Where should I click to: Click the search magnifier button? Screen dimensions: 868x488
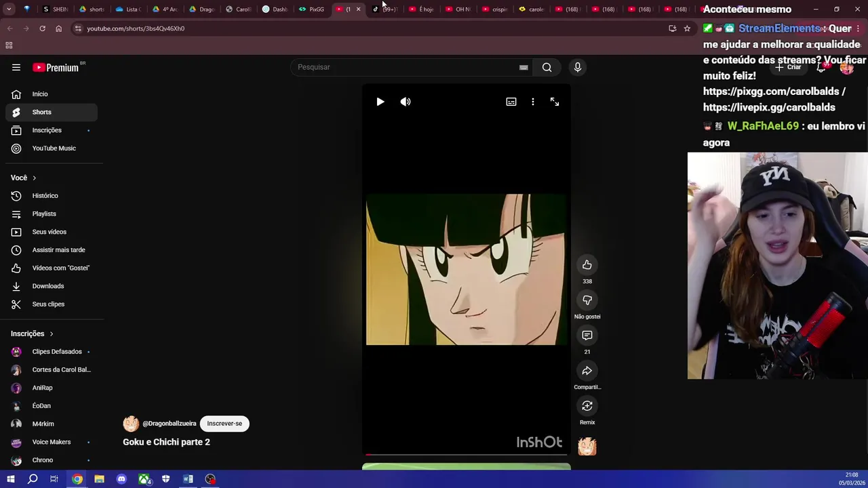(x=547, y=67)
